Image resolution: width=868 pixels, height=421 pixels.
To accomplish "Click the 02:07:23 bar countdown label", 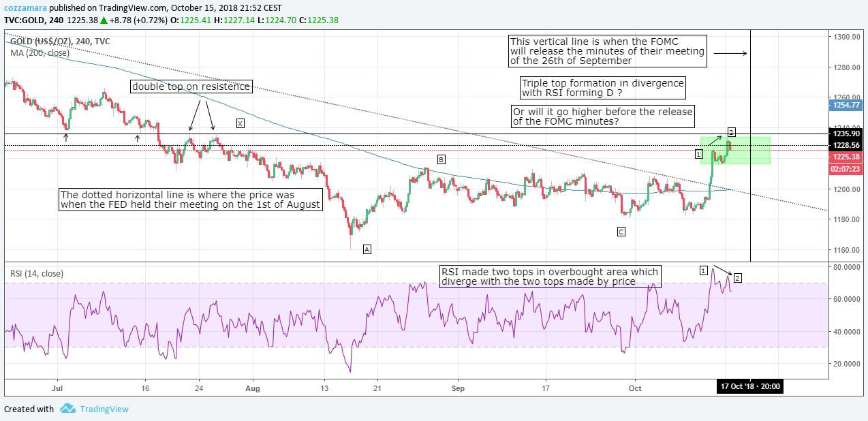I will coord(846,168).
